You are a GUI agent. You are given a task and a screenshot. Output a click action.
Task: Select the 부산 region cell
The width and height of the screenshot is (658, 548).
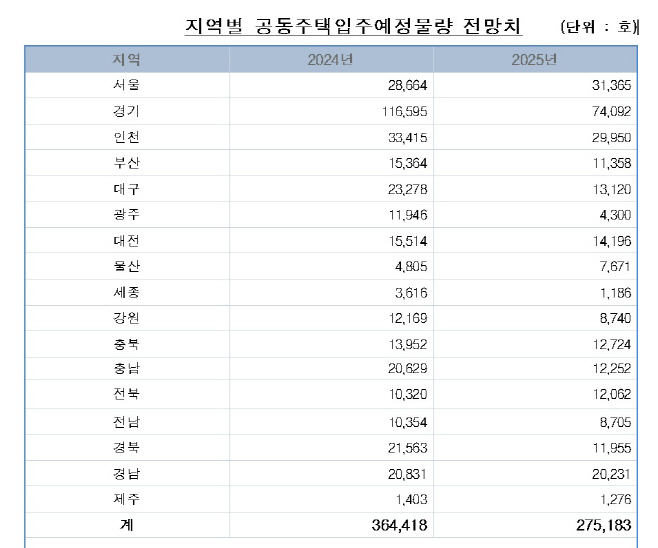(x=126, y=163)
